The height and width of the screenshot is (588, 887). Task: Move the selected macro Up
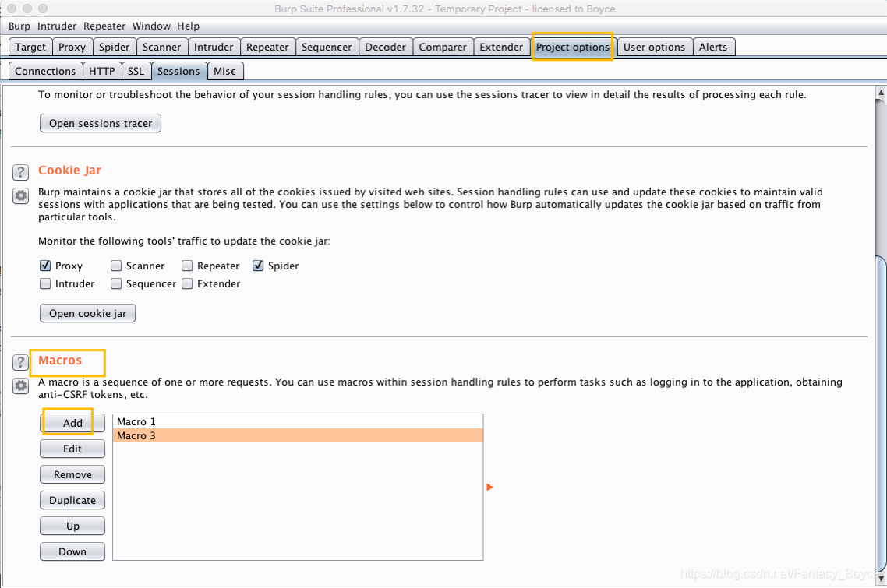(72, 526)
